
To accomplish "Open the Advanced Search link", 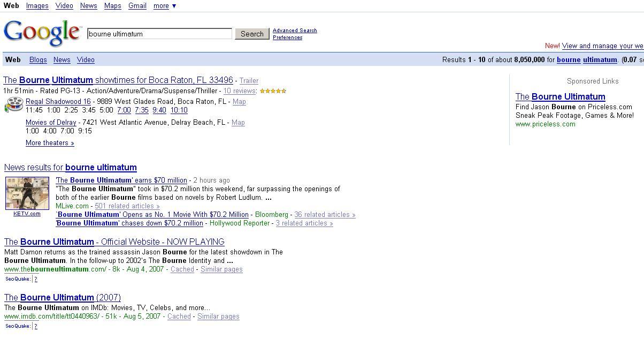I will point(295,31).
